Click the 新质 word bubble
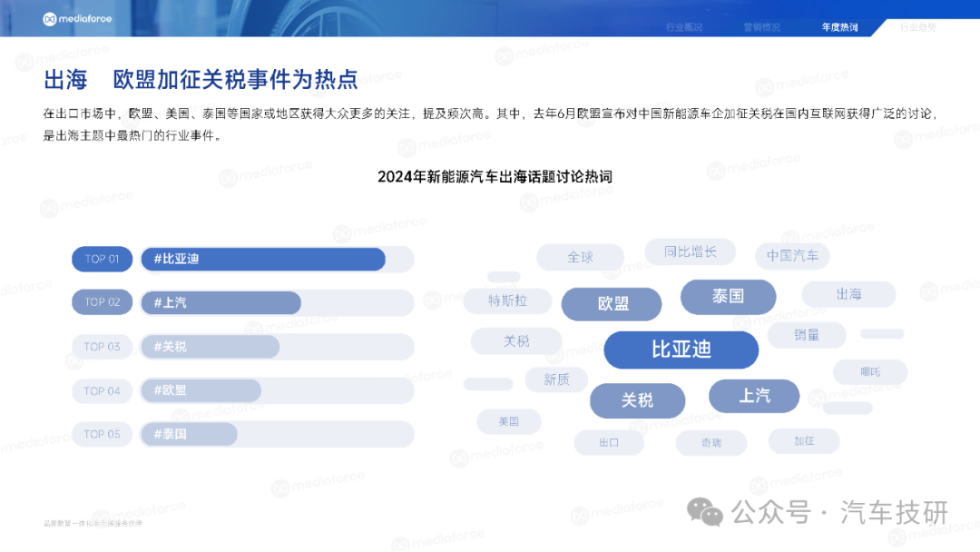The width and height of the screenshot is (980, 552). tap(556, 379)
